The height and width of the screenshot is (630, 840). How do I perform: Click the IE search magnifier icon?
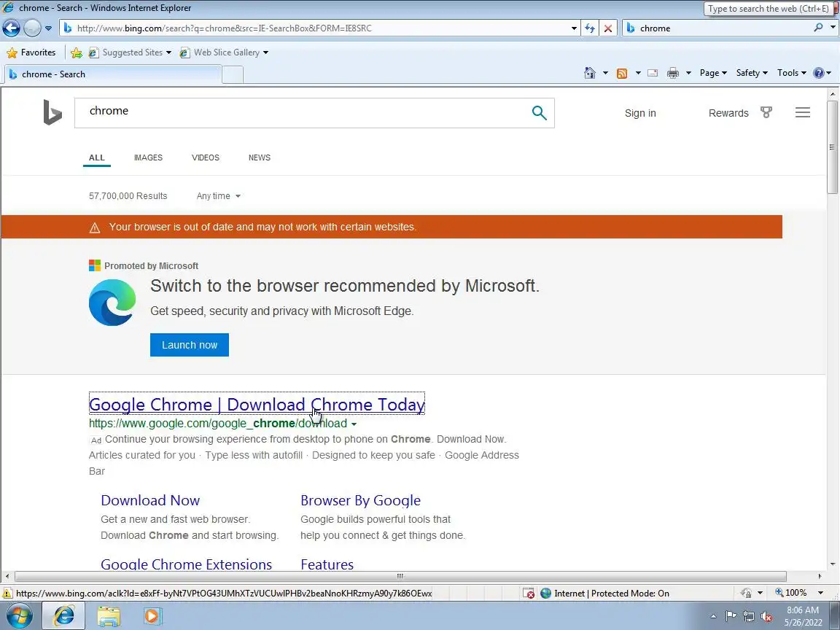point(818,27)
